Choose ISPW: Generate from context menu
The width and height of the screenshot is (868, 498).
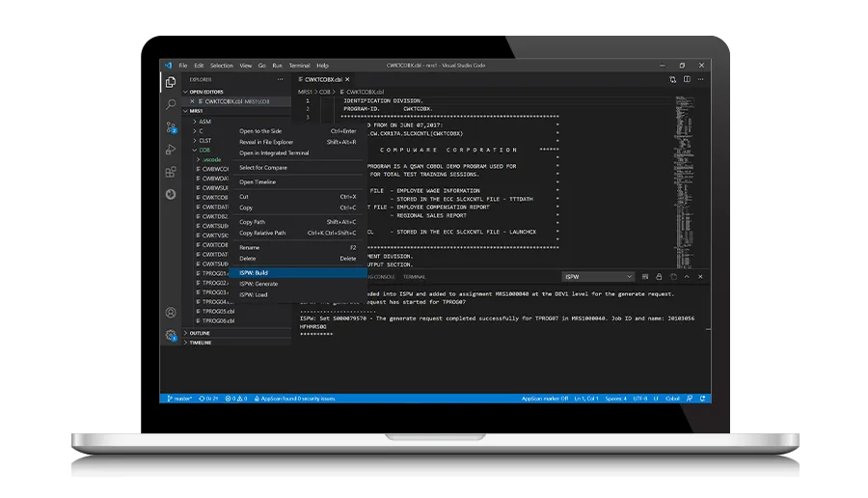[298, 284]
